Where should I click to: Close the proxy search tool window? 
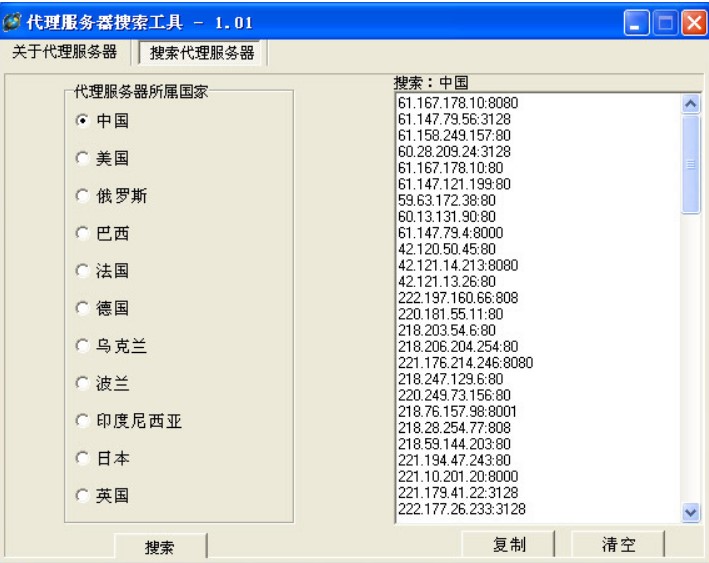pyautogui.click(x=694, y=22)
